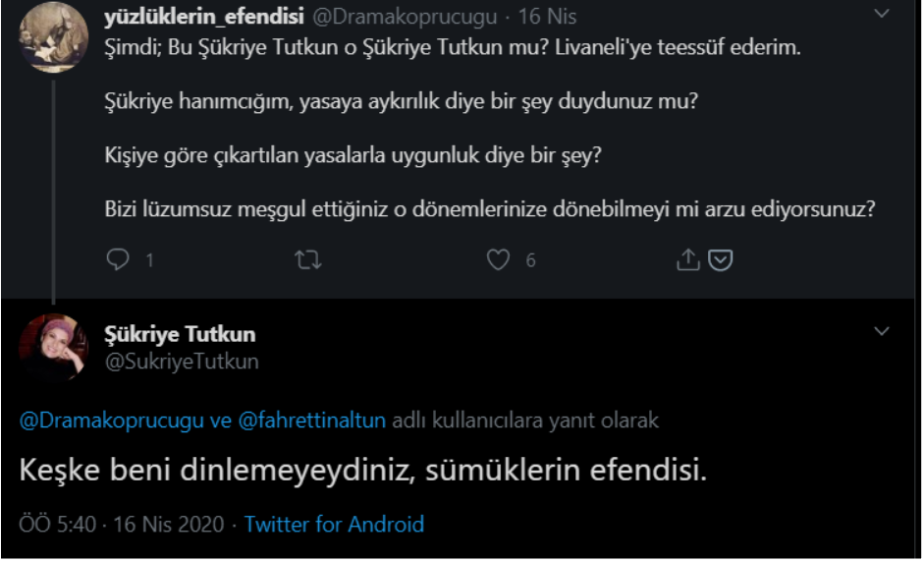Like the tweet with the heart icon
The image size is (924, 562).
(500, 259)
